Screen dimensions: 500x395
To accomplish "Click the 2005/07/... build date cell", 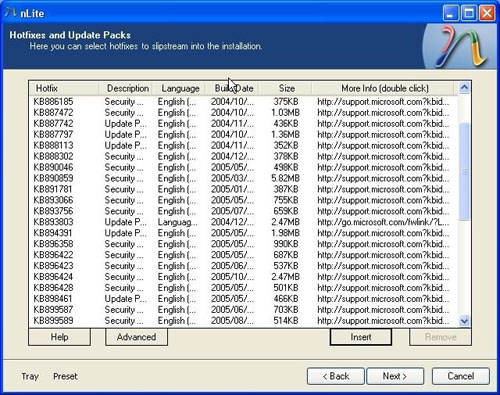I will (232, 211).
